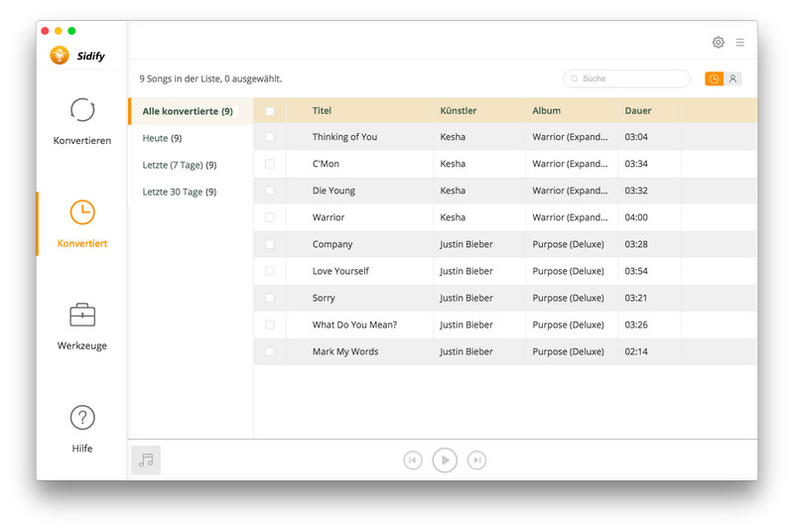Image resolution: width=794 pixels, height=532 pixels.
Task: Check the box for Warrior song
Action: coord(270,217)
